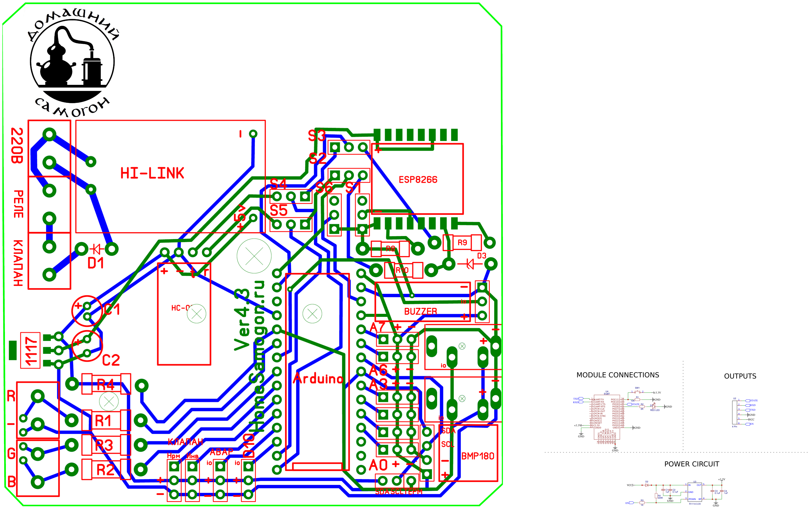Click the R3 resistor label on PCB

(x=104, y=445)
